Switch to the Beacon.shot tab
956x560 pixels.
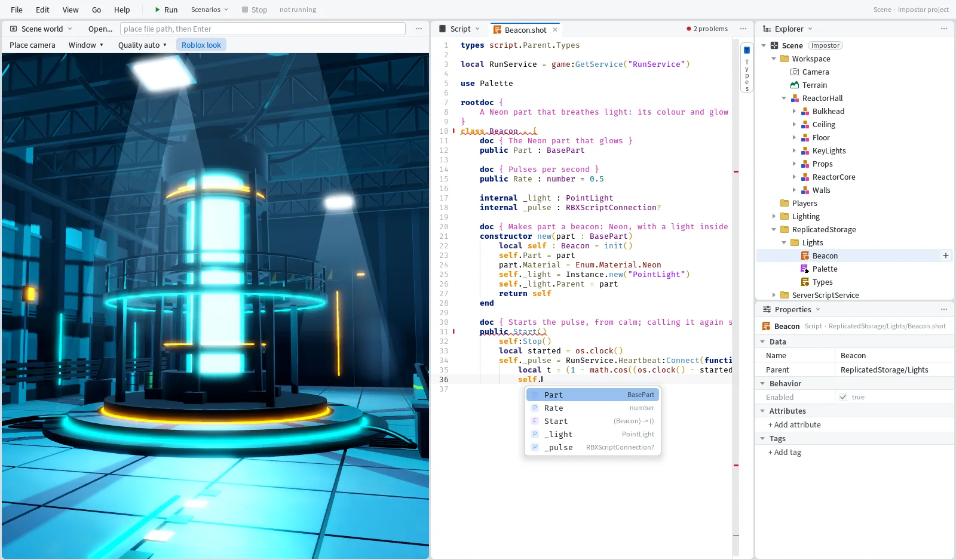tap(525, 29)
